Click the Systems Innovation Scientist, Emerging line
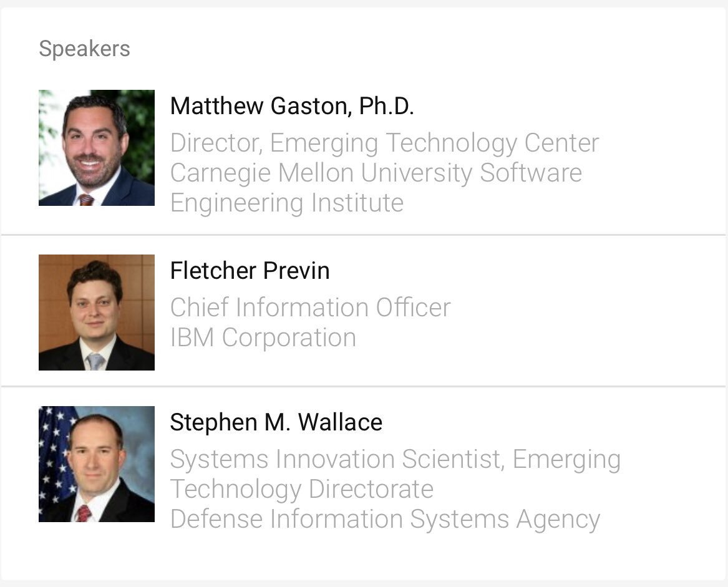The image size is (728, 587). (395, 459)
